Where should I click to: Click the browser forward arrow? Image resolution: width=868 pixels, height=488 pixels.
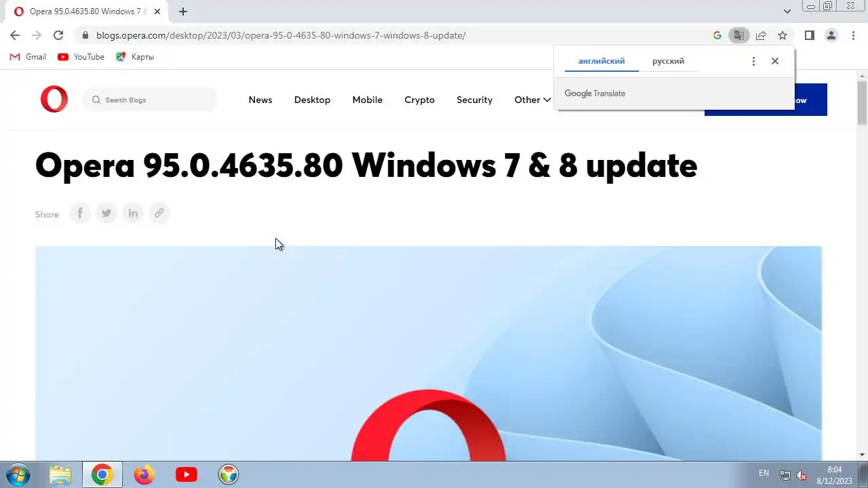(x=37, y=35)
